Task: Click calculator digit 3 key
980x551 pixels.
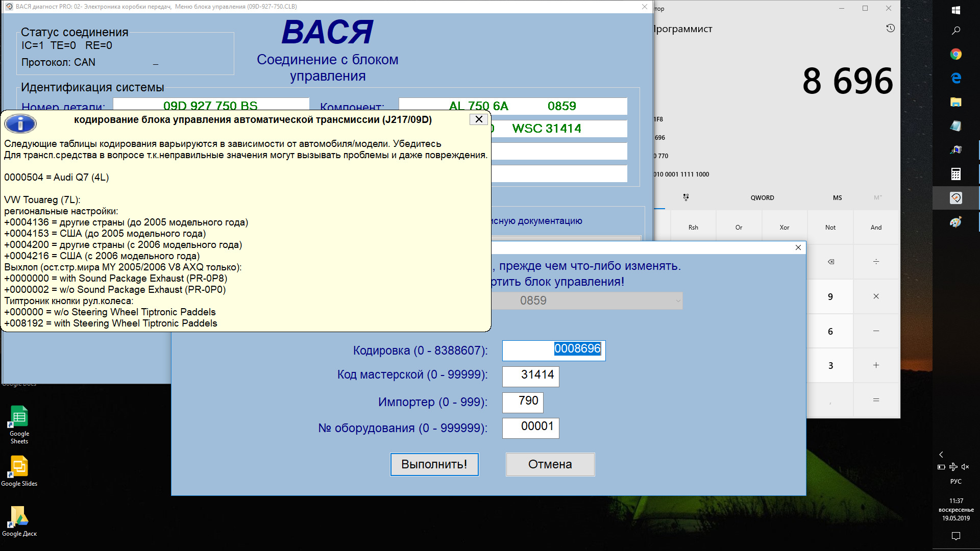Action: [830, 365]
